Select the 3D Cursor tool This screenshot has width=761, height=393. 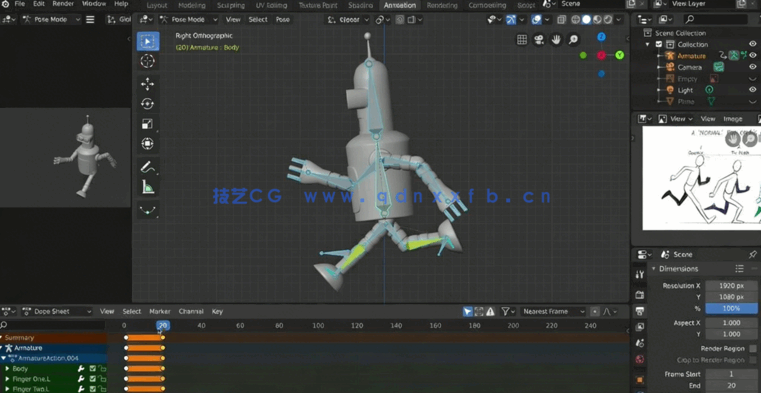(148, 61)
